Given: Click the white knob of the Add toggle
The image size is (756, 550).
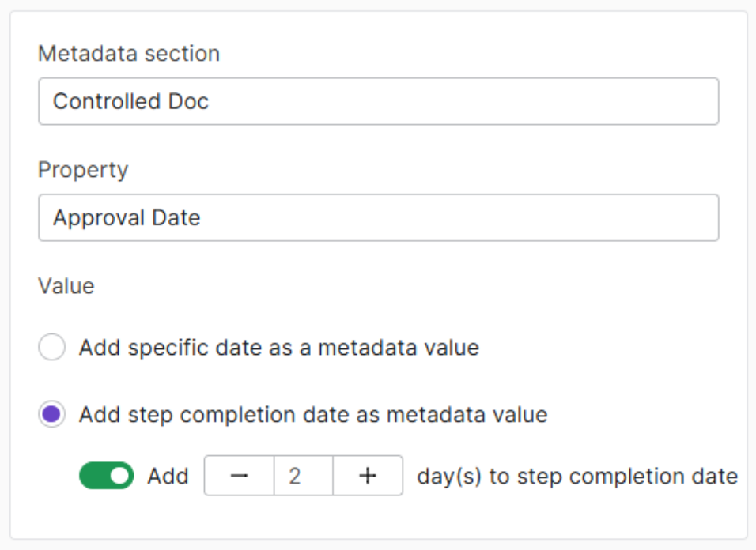Looking at the screenshot, I should pyautogui.click(x=119, y=476).
